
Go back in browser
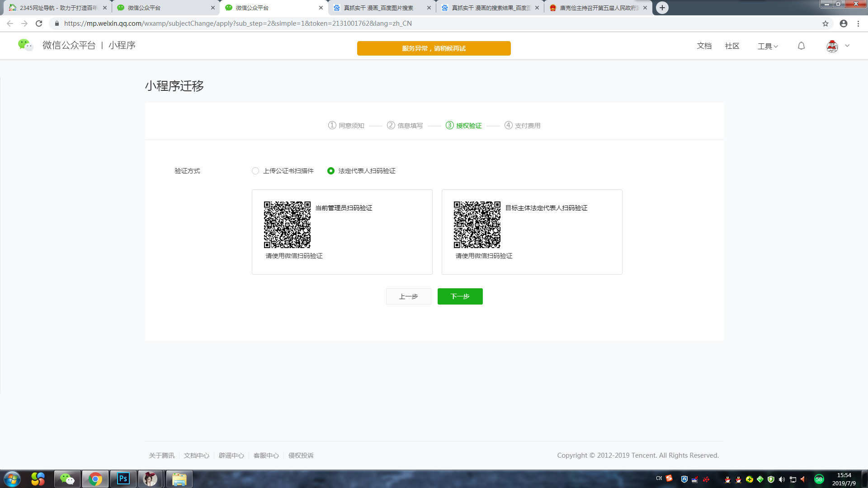click(x=10, y=23)
